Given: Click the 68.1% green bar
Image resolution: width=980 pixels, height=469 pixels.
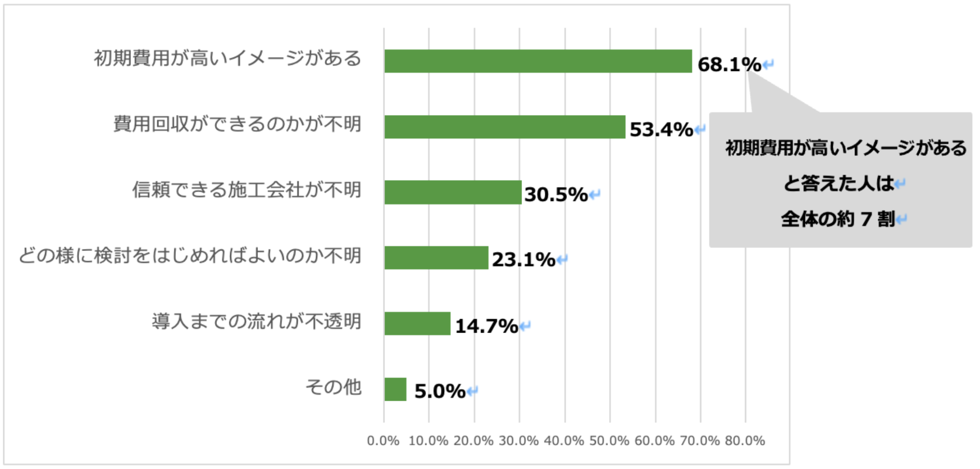Looking at the screenshot, I should coord(538,61).
